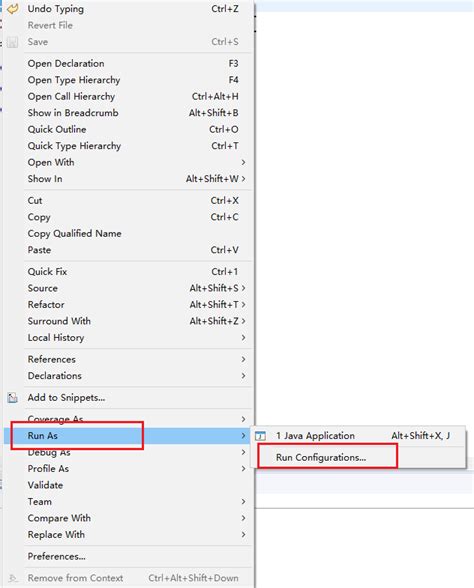Click the Java Application icon in submenu
This screenshot has width=474, height=588.
[260, 436]
